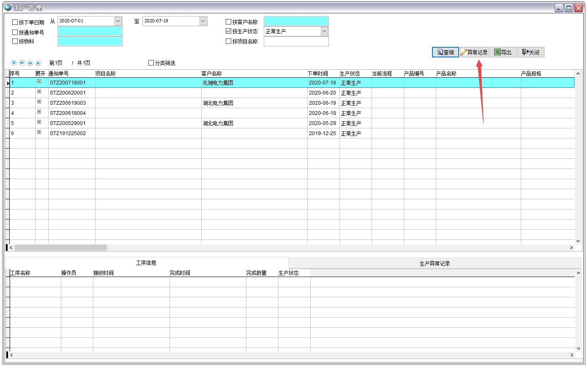
Task: Click the 关闭 exit door button
Action: (531, 52)
